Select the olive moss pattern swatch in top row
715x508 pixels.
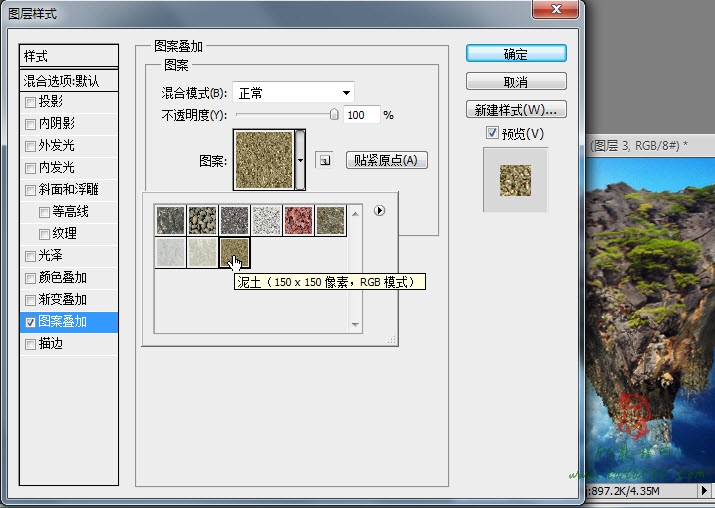(330, 220)
